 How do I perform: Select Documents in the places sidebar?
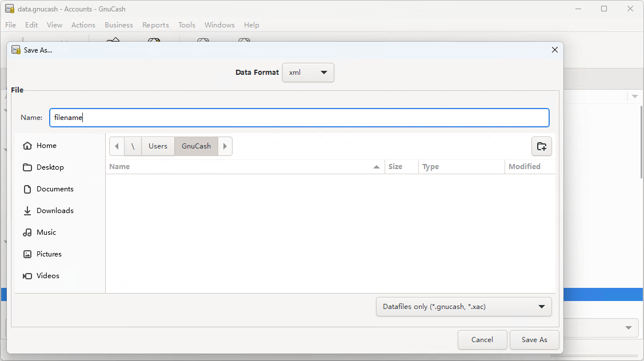pos(54,189)
